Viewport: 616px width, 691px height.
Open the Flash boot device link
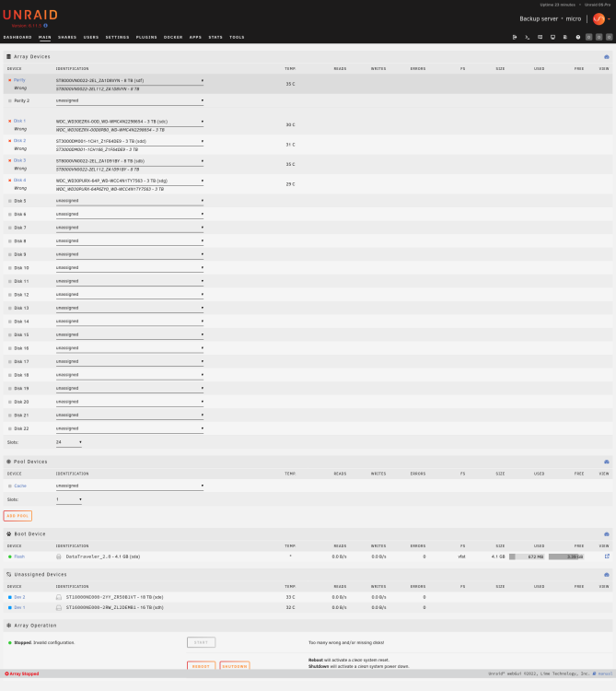(x=19, y=556)
